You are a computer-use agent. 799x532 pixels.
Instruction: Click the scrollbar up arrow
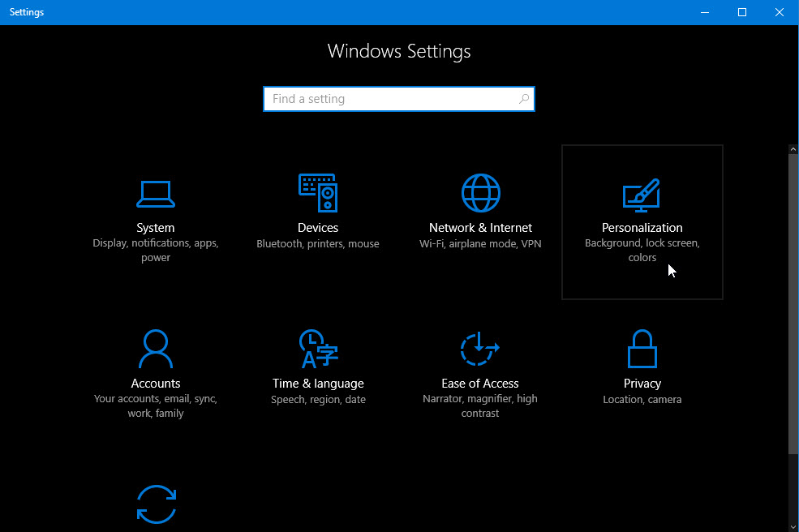click(x=793, y=148)
